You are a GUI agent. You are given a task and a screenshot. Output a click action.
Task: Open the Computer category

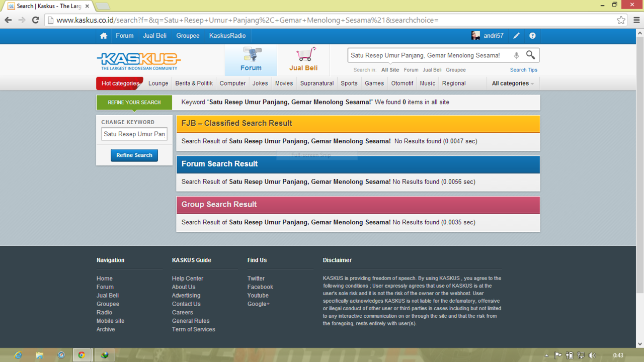point(232,83)
